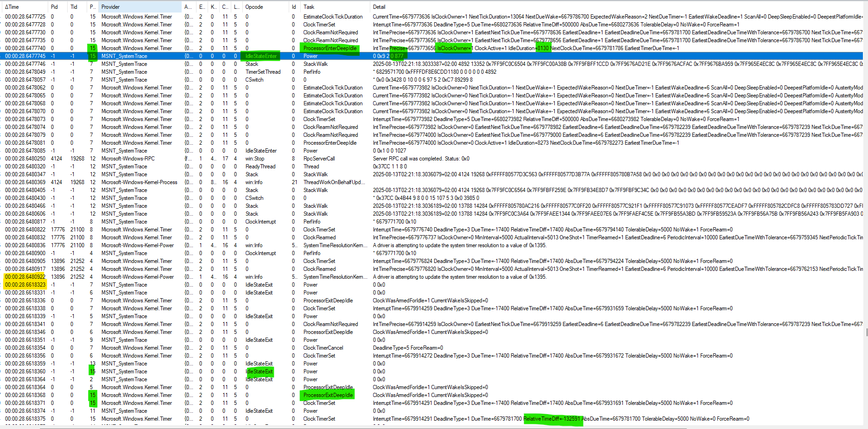
Task: Select timestamp 00:00:28.6478057
Action: 25,80
